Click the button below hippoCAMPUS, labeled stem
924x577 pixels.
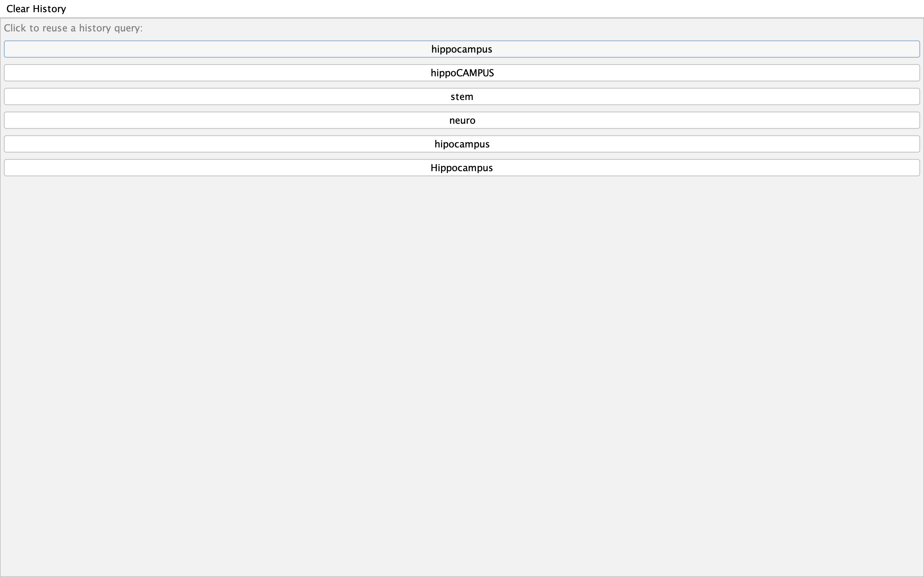462,96
